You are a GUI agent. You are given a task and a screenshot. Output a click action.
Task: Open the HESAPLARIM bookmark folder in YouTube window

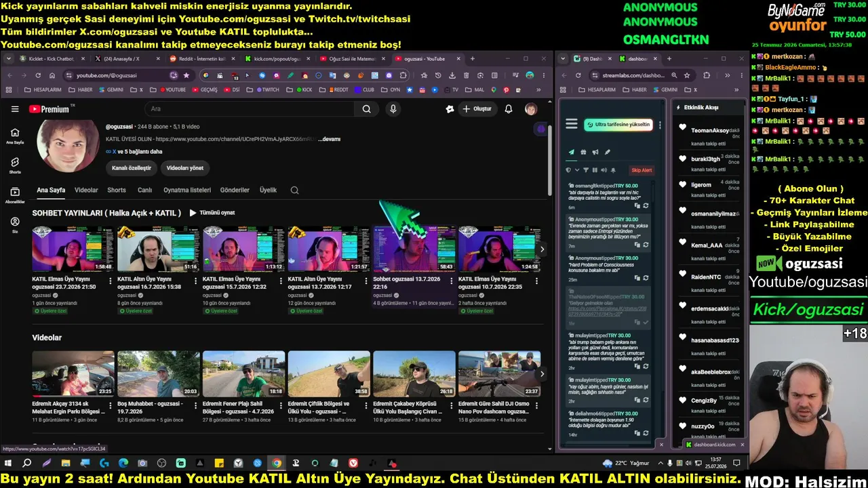pyautogui.click(x=43, y=89)
